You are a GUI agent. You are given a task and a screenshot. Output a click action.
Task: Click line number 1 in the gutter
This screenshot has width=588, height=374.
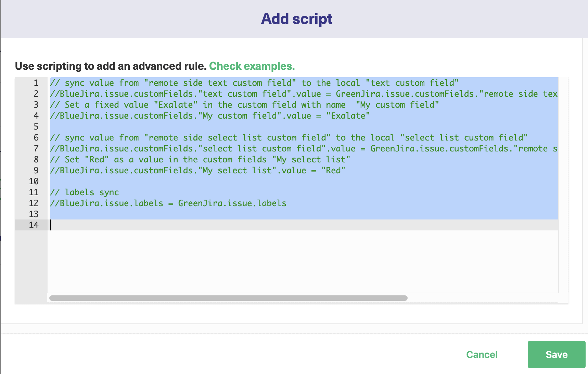pyautogui.click(x=35, y=83)
